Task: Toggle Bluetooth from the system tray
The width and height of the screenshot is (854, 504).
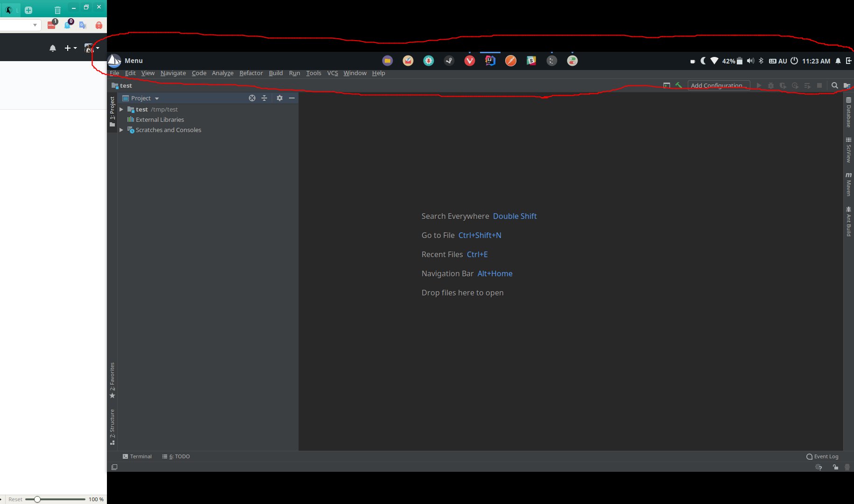Action: [761, 61]
